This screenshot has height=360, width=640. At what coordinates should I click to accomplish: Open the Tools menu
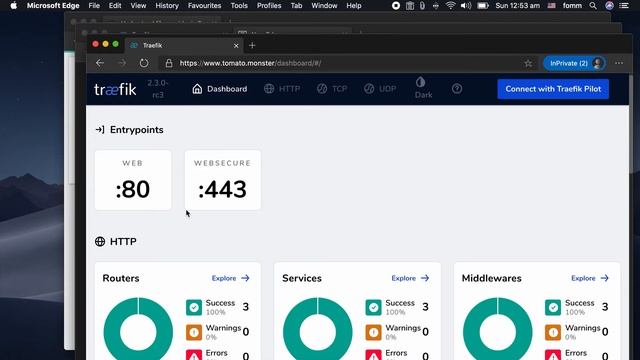239,6
